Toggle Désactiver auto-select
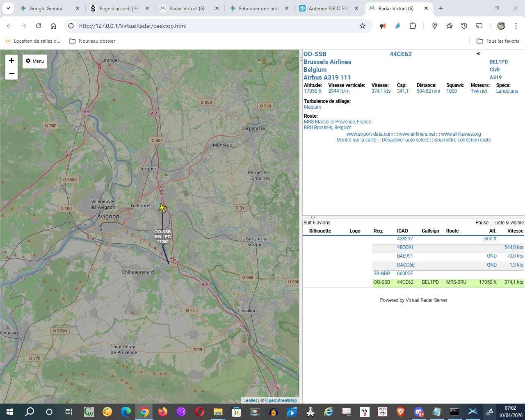525x420 pixels. [x=405, y=140]
